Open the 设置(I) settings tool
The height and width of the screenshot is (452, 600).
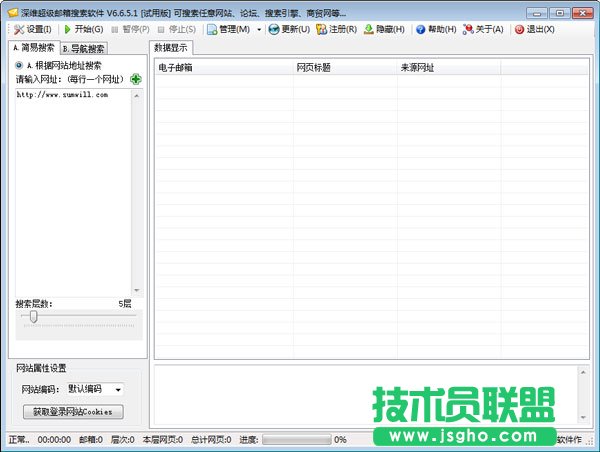tap(33, 29)
